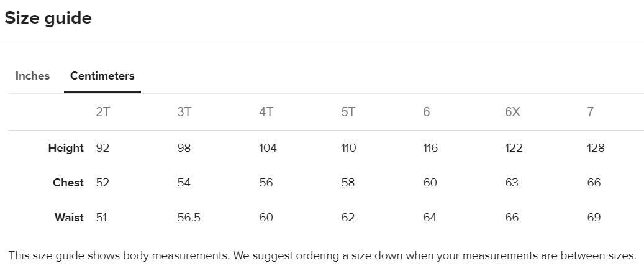Select the 4T size column header
Screen dimensions: 644x271
[x=266, y=112]
